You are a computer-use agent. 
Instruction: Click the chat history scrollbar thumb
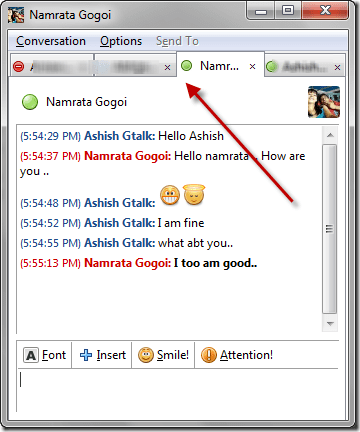tap(330, 229)
